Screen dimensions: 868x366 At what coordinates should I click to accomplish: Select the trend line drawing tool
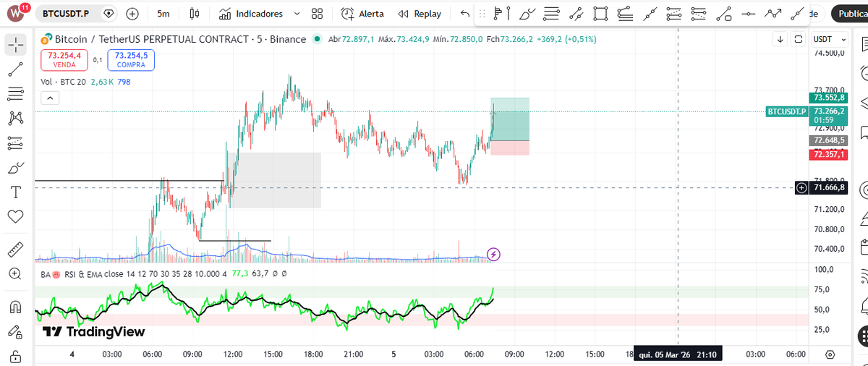pyautogui.click(x=16, y=69)
